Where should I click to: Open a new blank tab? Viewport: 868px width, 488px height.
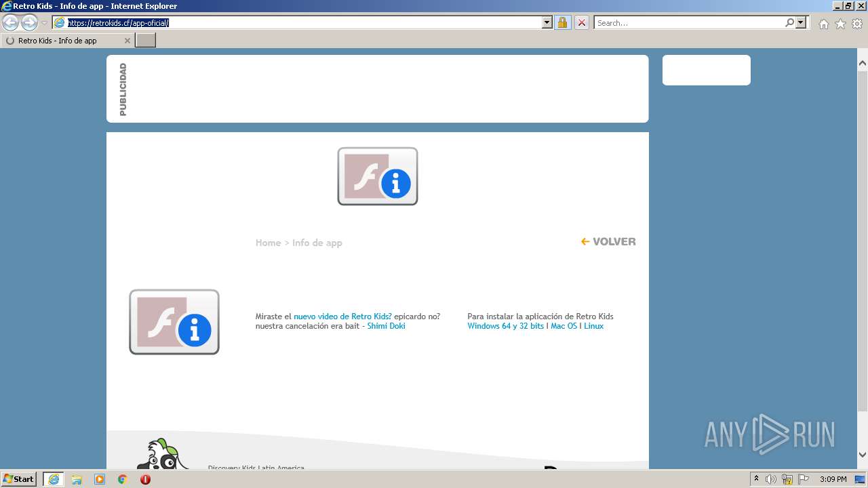[x=146, y=41]
